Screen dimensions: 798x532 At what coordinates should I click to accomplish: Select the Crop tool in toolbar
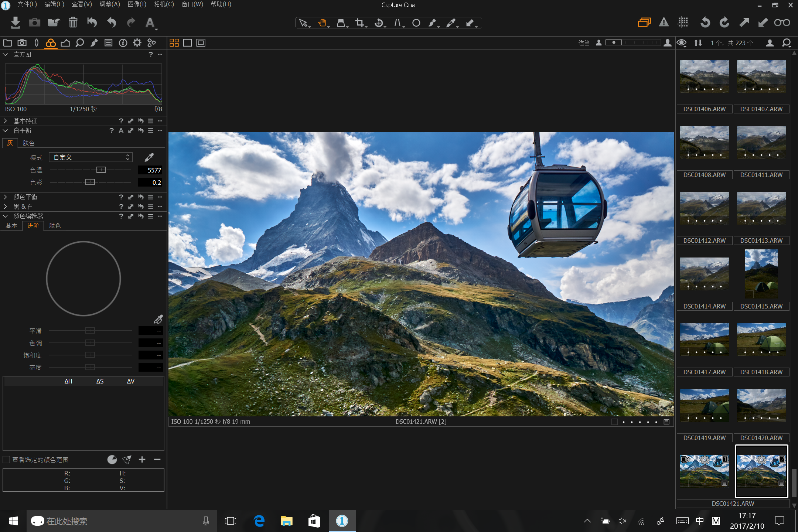pyautogui.click(x=359, y=23)
